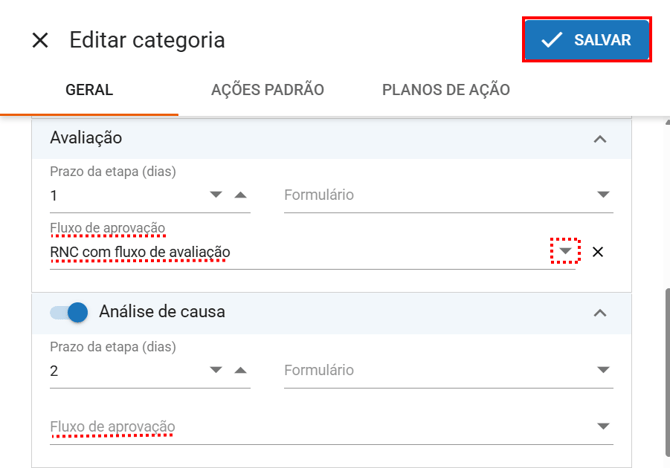Open the AÇÕES PADRÃO tab

pyautogui.click(x=268, y=90)
